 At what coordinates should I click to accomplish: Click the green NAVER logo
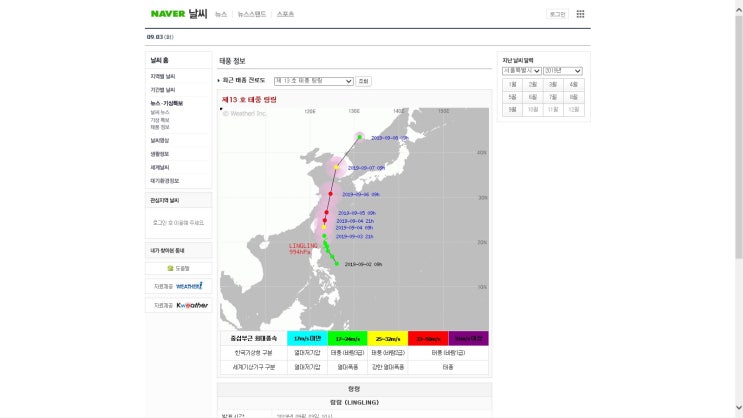coord(168,14)
